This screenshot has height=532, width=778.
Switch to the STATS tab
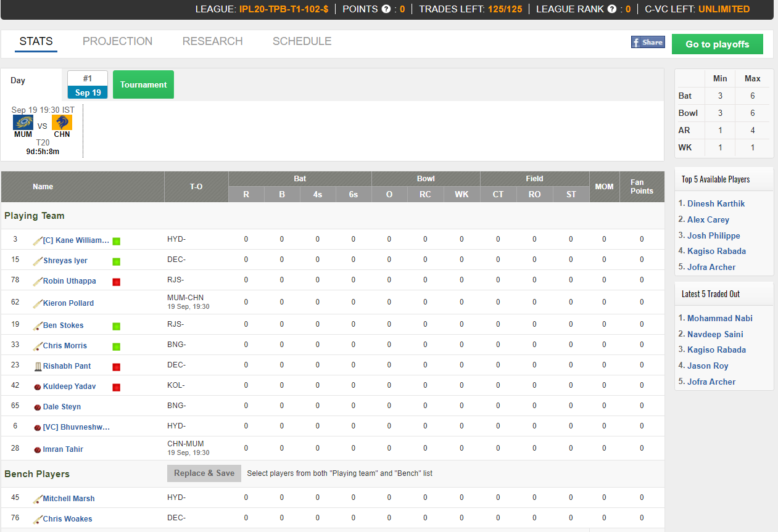point(36,41)
